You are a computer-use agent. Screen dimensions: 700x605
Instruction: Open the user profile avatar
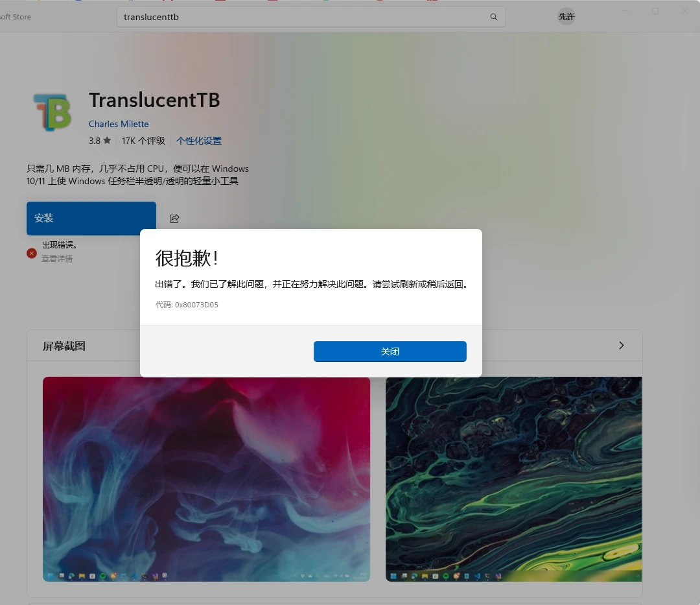click(566, 16)
